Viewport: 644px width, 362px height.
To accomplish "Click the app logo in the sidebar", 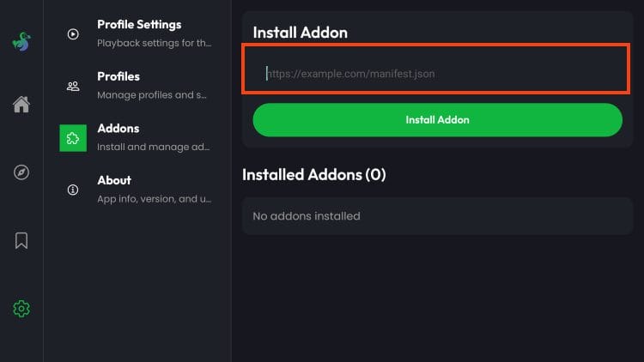I will click(x=21, y=40).
